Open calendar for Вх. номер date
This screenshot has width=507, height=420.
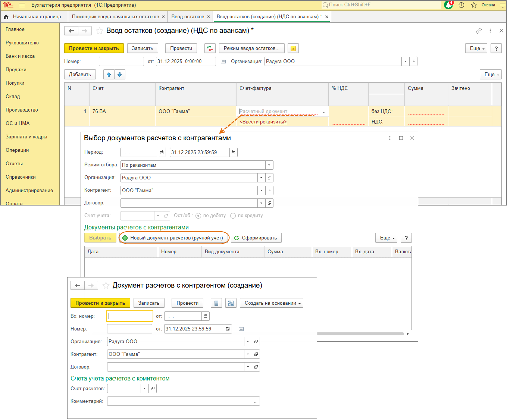206,316
